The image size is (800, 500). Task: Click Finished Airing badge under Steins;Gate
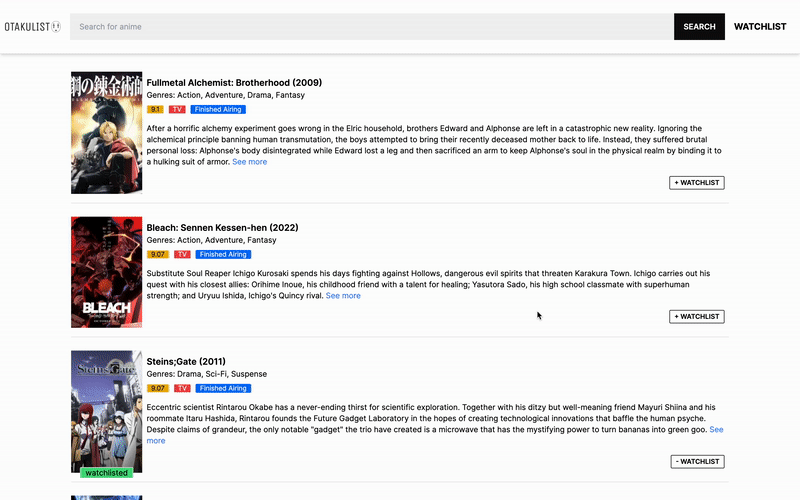223,388
